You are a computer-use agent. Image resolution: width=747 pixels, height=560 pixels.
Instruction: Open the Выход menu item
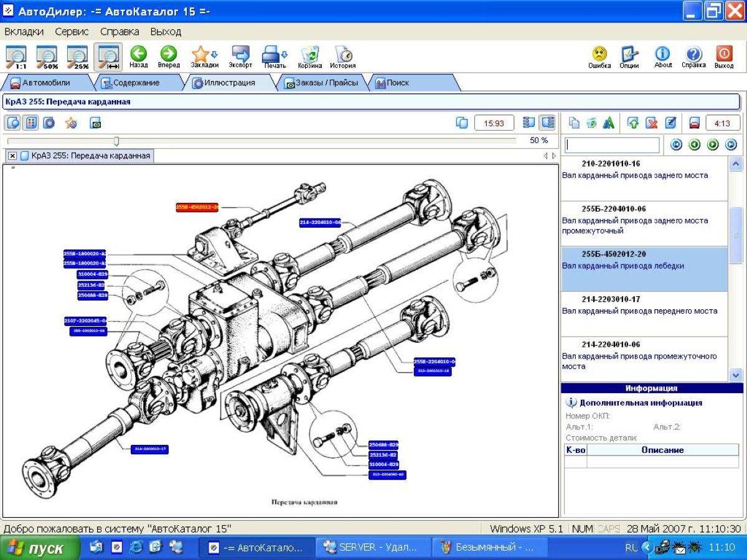pos(166,31)
